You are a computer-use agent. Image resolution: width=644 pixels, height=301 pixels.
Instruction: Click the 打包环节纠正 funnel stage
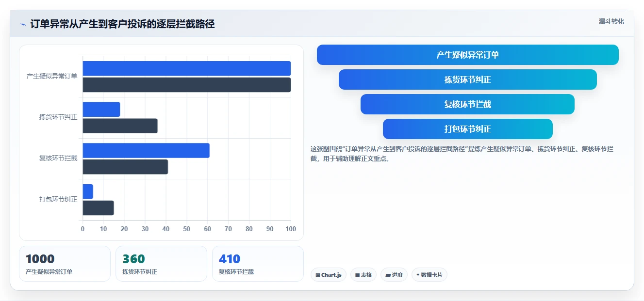(x=467, y=129)
